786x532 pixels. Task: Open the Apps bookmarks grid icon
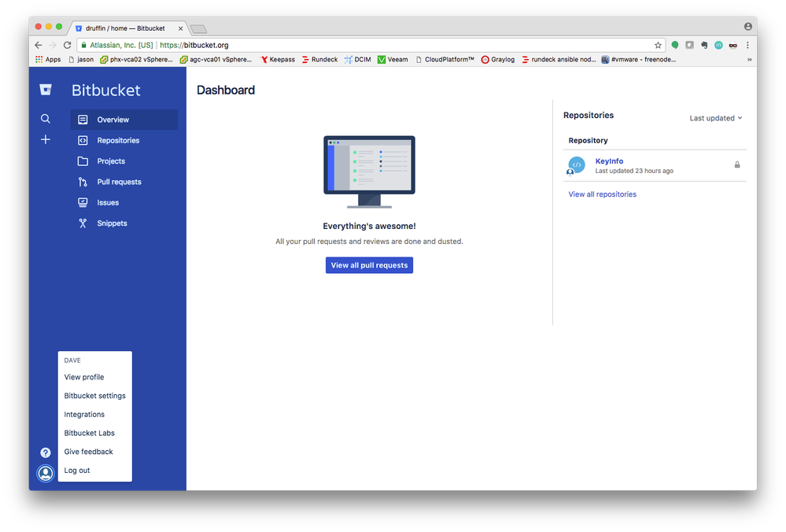click(x=39, y=59)
